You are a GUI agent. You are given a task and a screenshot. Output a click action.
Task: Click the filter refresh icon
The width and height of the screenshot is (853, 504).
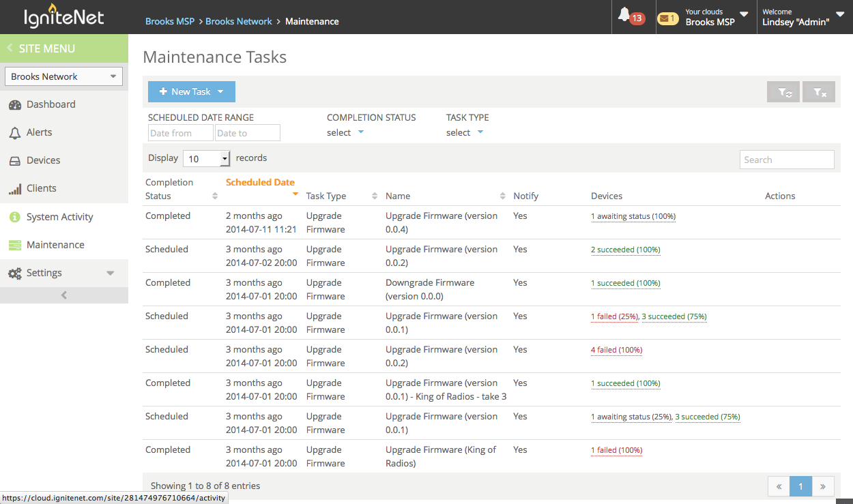(783, 91)
